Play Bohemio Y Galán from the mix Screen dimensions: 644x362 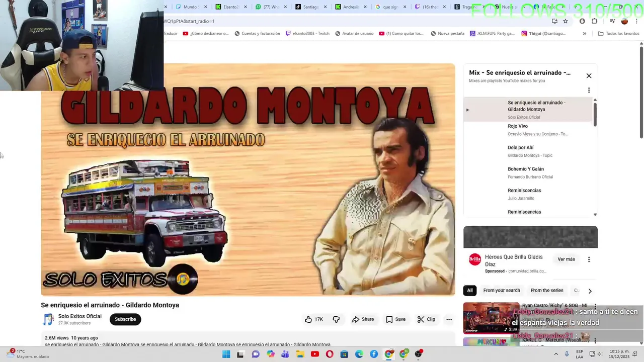pyautogui.click(x=528, y=172)
